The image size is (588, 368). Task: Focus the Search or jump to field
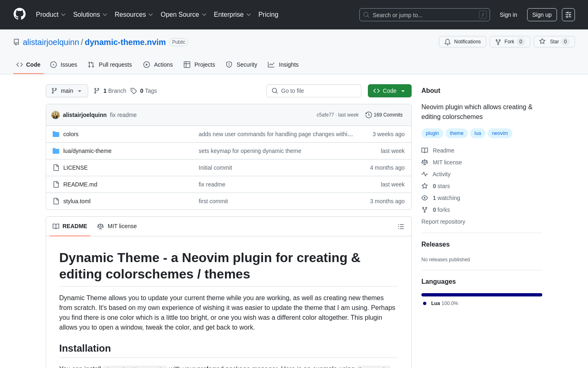pos(425,15)
